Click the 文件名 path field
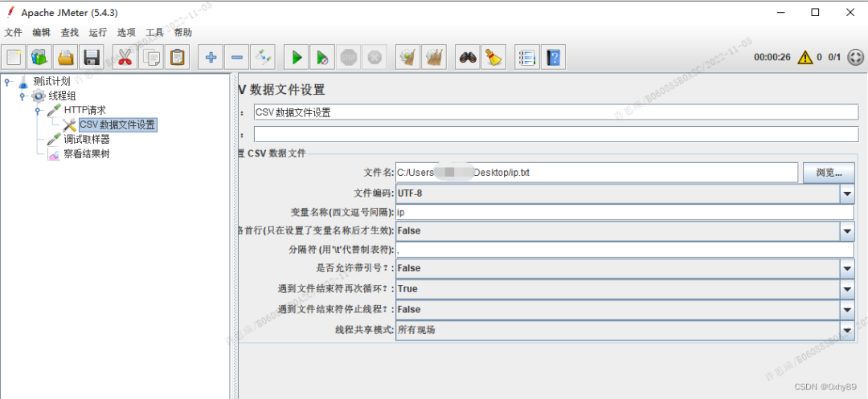This screenshot has height=399, width=868. (x=596, y=173)
